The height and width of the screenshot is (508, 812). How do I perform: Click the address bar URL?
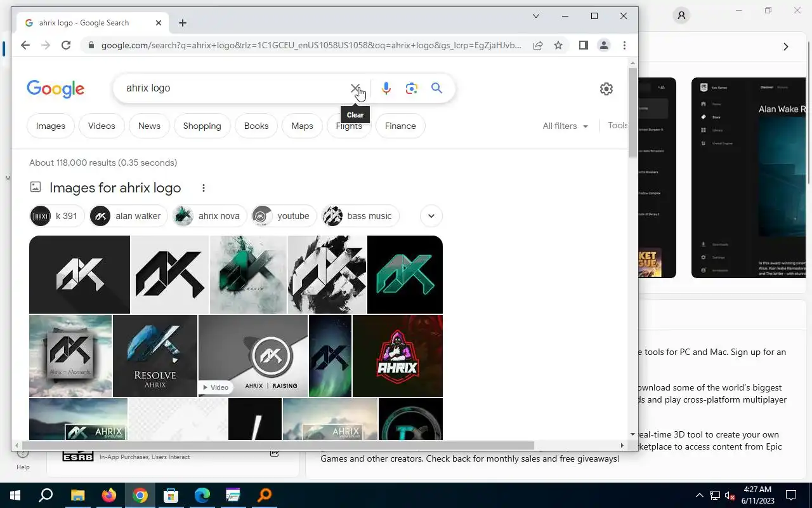click(x=311, y=45)
